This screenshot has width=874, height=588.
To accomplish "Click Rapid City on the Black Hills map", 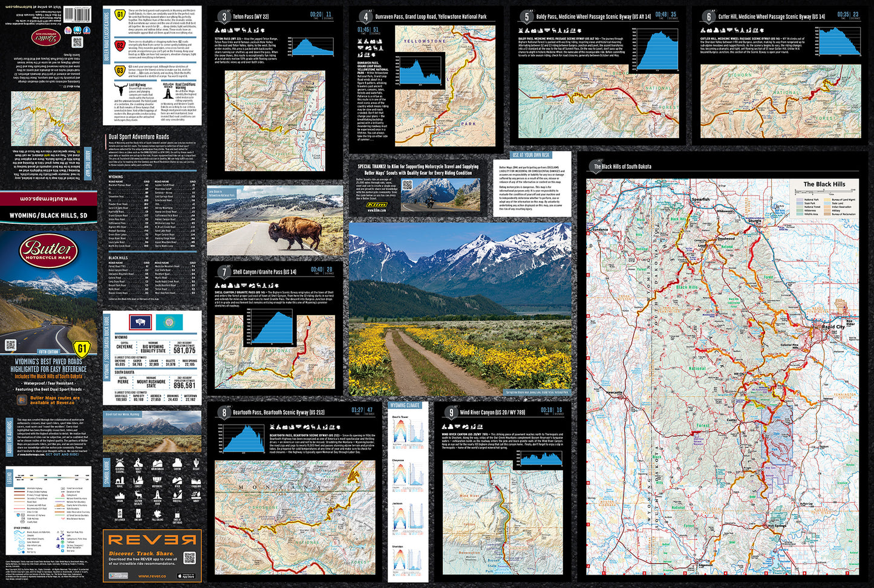I will (832, 327).
